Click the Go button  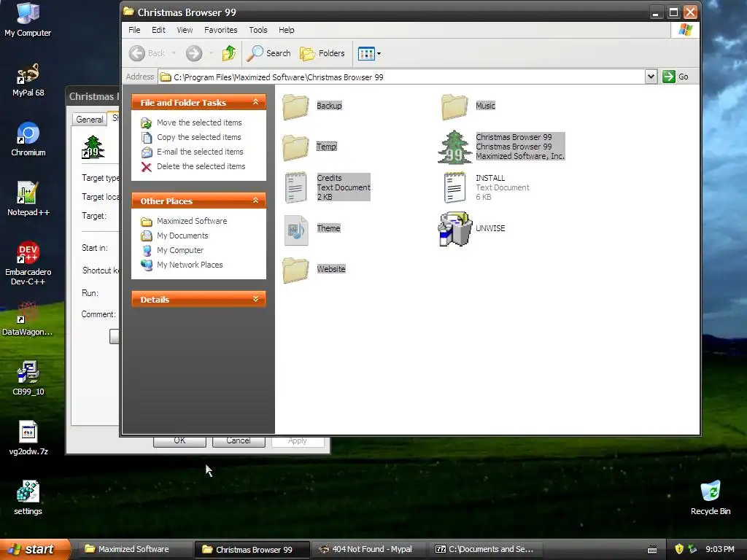676,77
